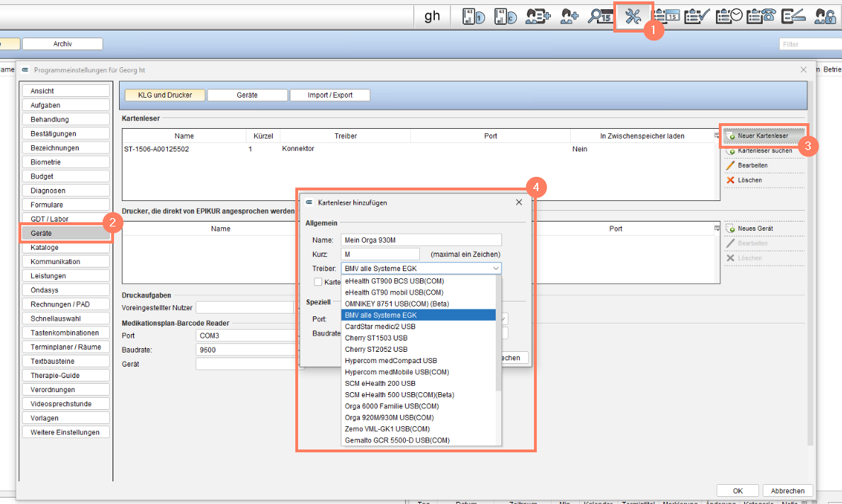Click the Baudrate field showing 9600

[x=247, y=350]
